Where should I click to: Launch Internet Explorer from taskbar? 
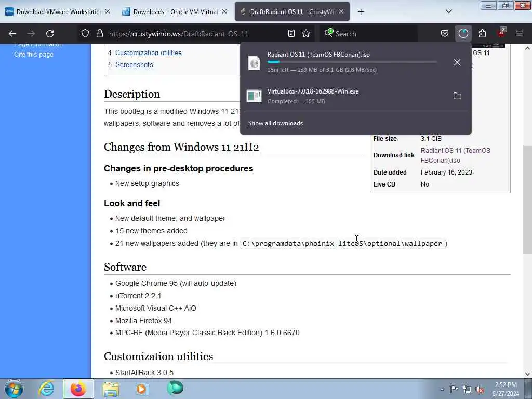coord(46,389)
